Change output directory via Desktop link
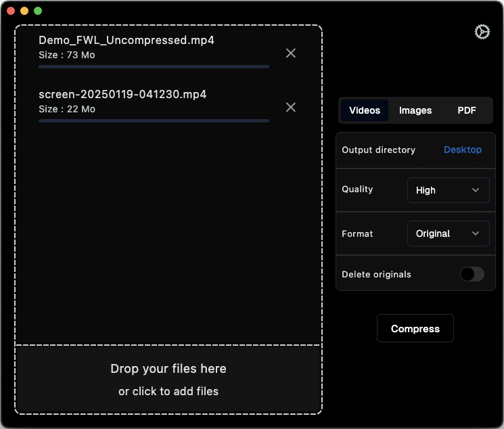 pyautogui.click(x=463, y=150)
